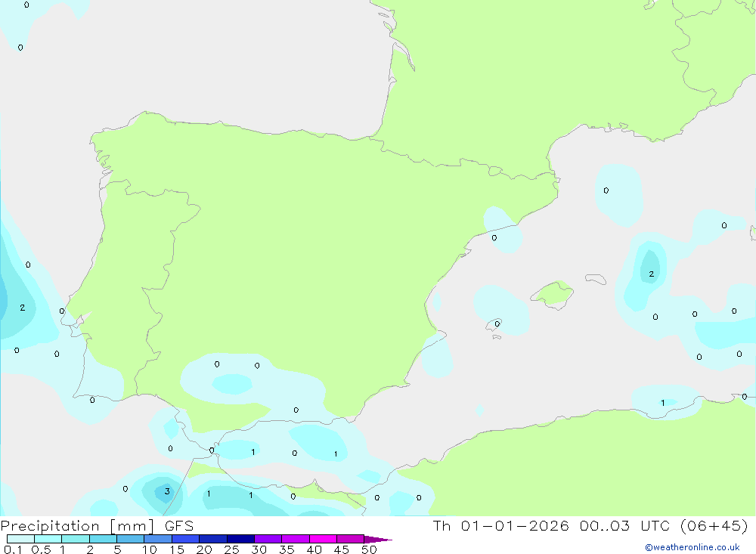This screenshot has width=756, height=554.
Task: Click the 'Th 01-01-2026' date text
Action: point(500,526)
